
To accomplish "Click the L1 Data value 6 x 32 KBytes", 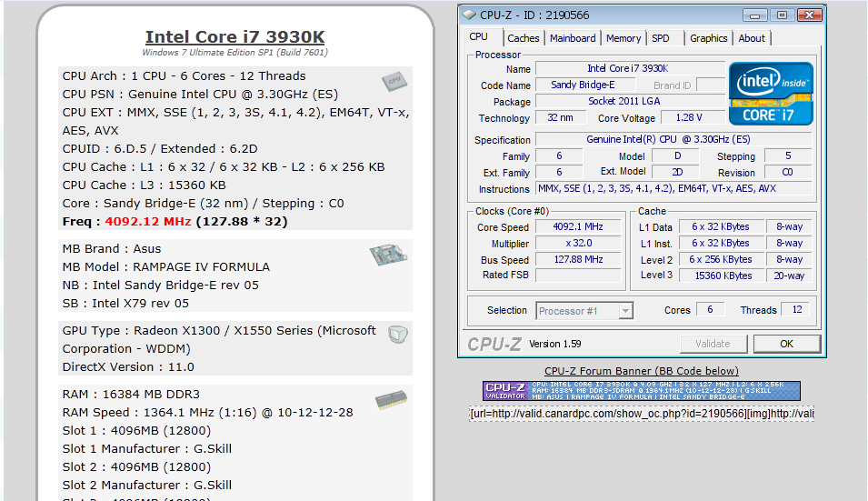I will point(721,227).
